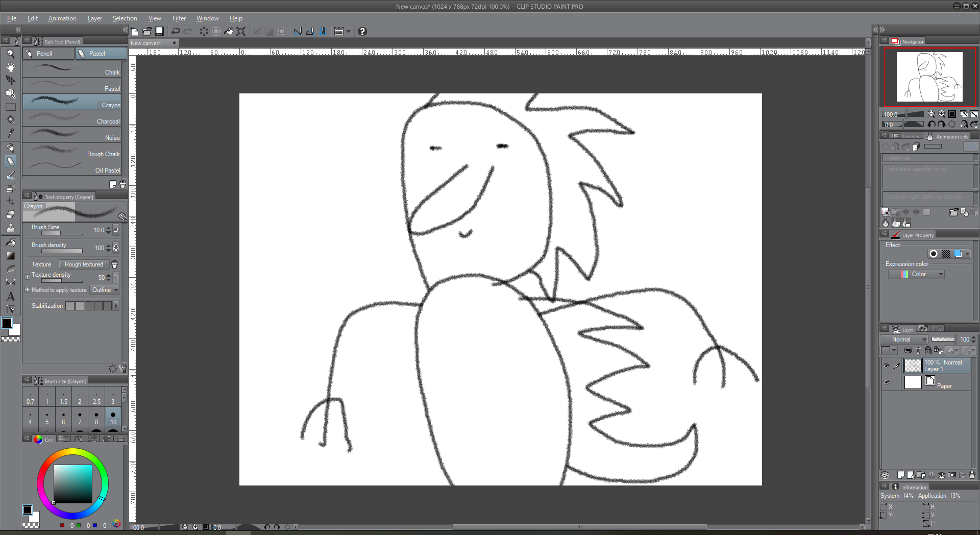Toggle Snap to grid in the command bar

pyautogui.click(x=323, y=32)
